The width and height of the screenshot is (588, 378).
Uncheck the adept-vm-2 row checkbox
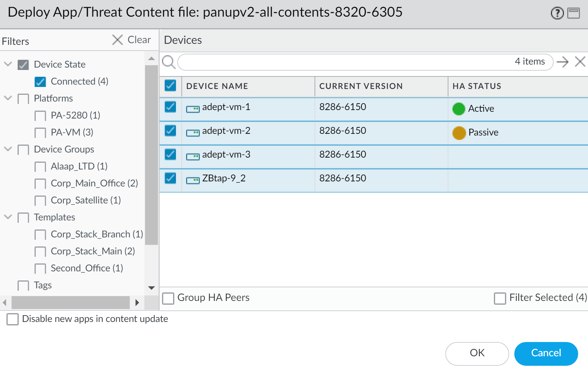tap(171, 131)
